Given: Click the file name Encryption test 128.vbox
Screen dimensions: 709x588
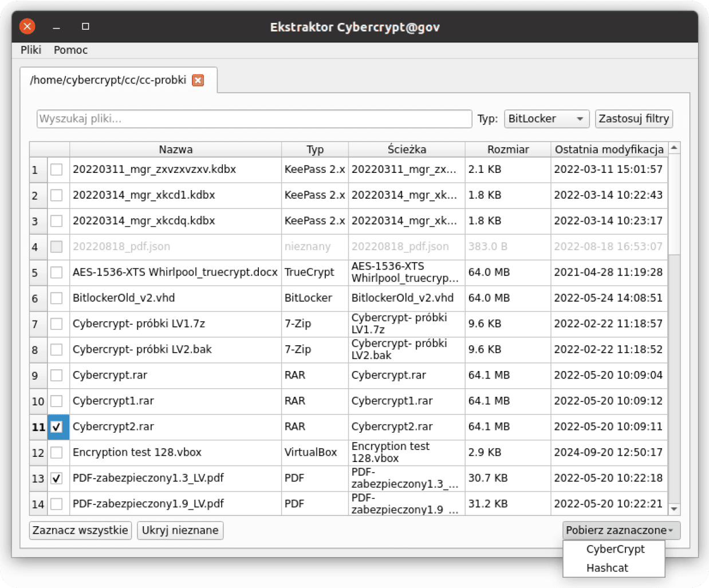Looking at the screenshot, I should [x=137, y=453].
